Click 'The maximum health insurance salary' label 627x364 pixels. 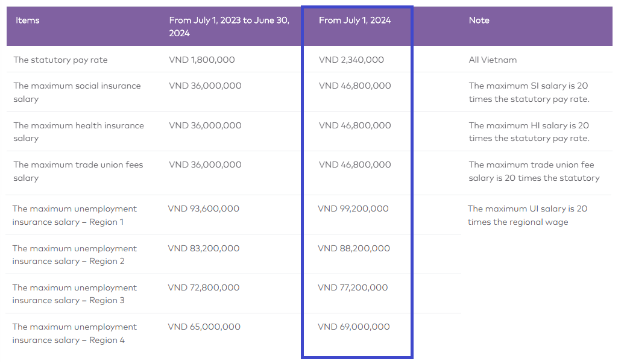[78, 132]
